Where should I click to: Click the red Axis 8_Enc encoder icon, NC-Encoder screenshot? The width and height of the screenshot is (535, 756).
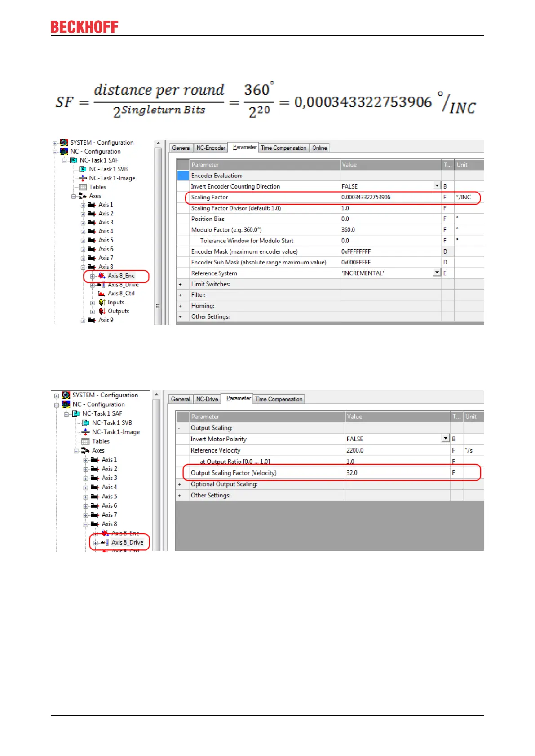[102, 276]
